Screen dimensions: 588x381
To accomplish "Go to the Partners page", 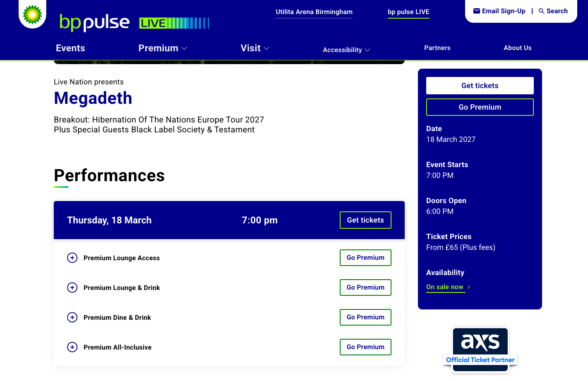I will coord(437,48).
